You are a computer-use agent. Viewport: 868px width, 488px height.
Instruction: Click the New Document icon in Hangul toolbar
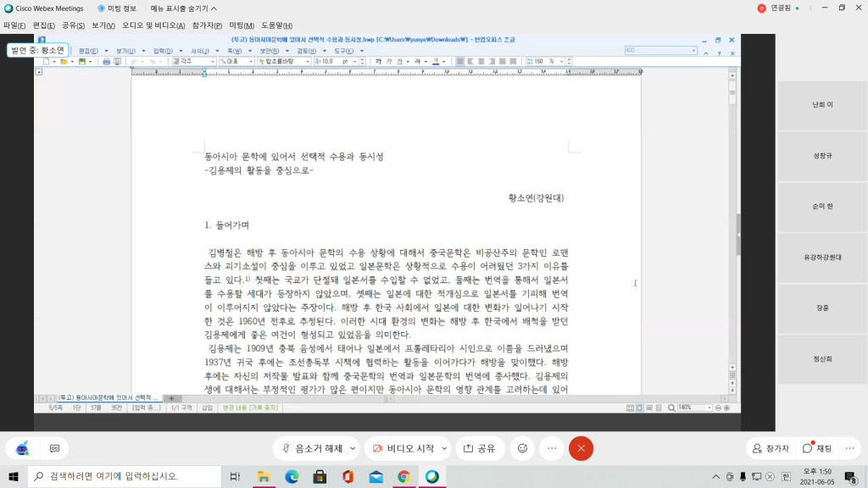47,61
